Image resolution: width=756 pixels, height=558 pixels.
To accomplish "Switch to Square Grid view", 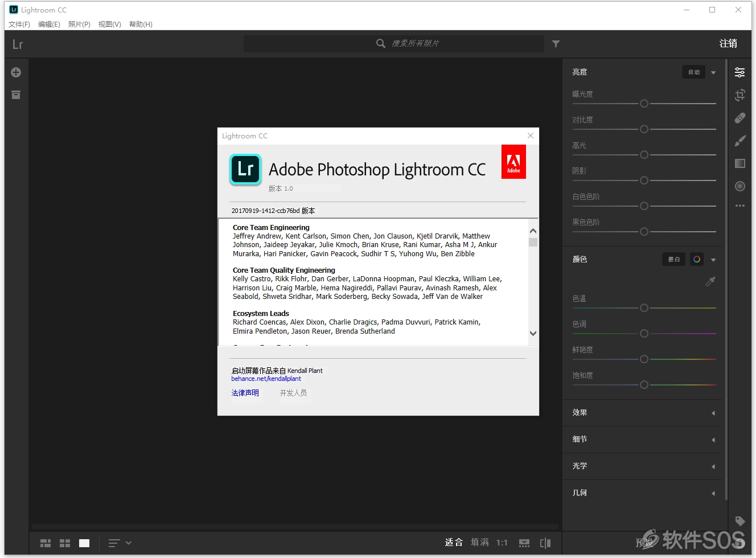I will pos(65,543).
